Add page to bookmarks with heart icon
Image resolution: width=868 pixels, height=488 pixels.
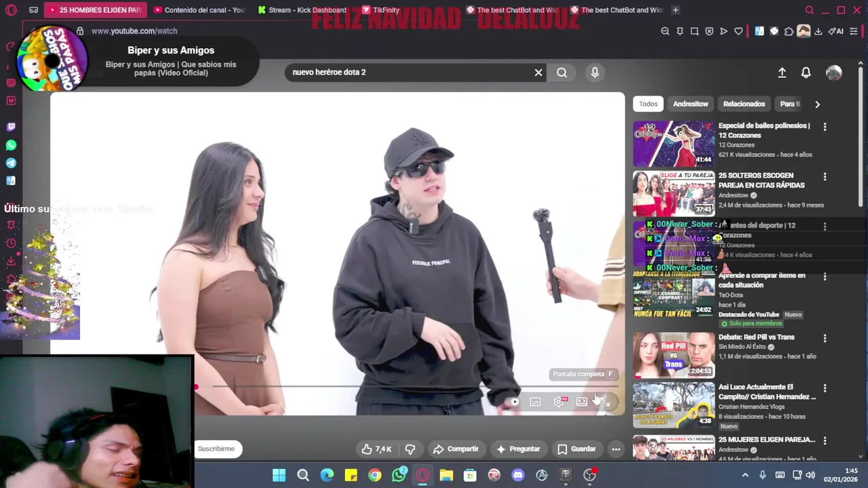(738, 31)
